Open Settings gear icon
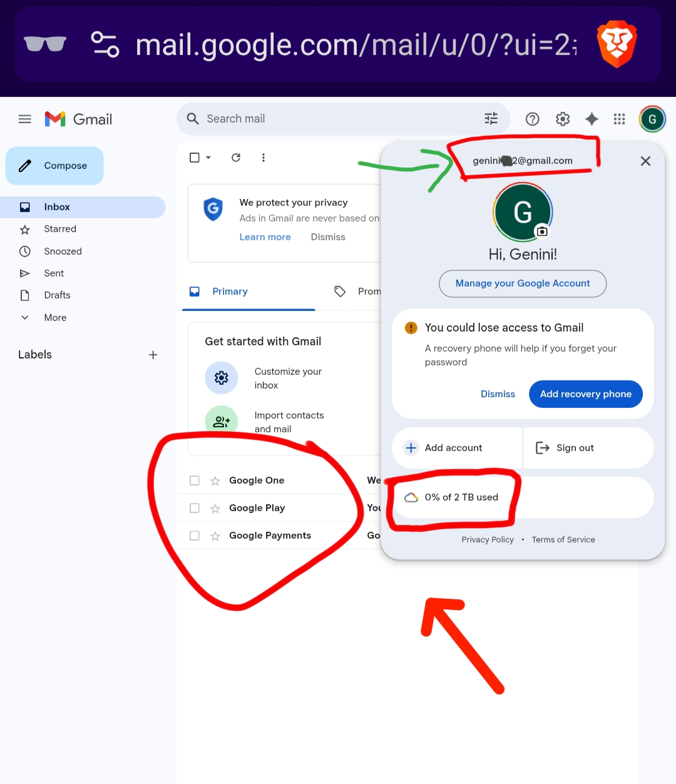The image size is (676, 784). tap(563, 119)
